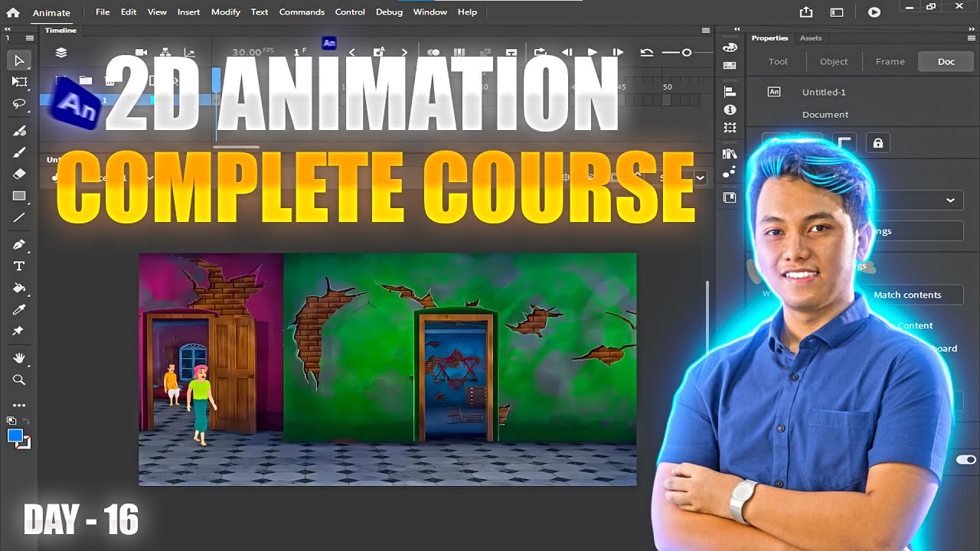Open the Modify menu
This screenshot has width=980, height=551.
pos(226,12)
